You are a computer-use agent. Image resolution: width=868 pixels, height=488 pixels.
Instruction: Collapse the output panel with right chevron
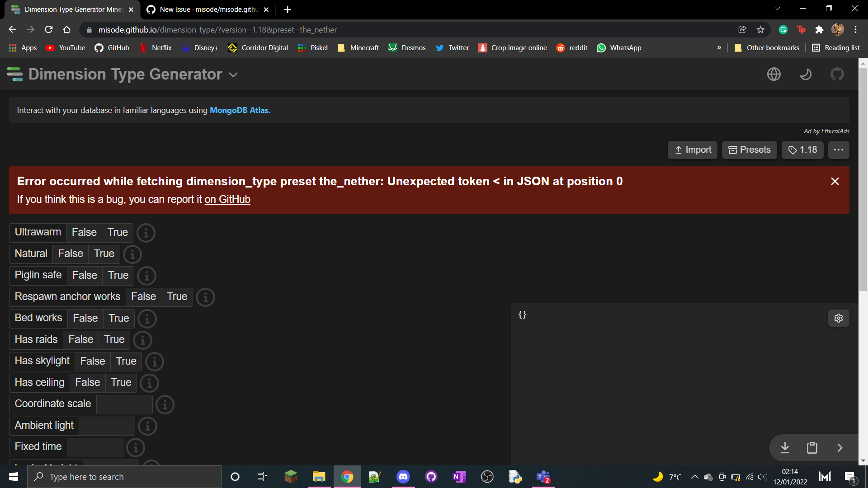click(x=840, y=448)
